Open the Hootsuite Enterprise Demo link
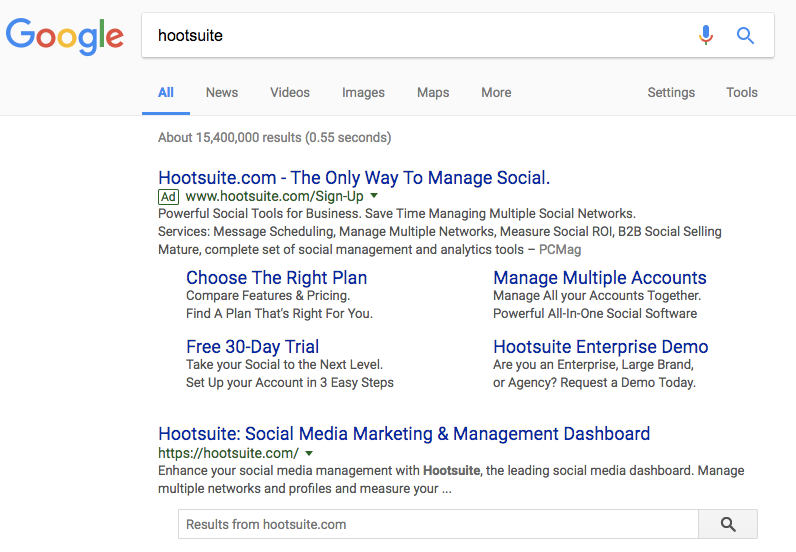The height and width of the screenshot is (552, 796). tap(601, 347)
